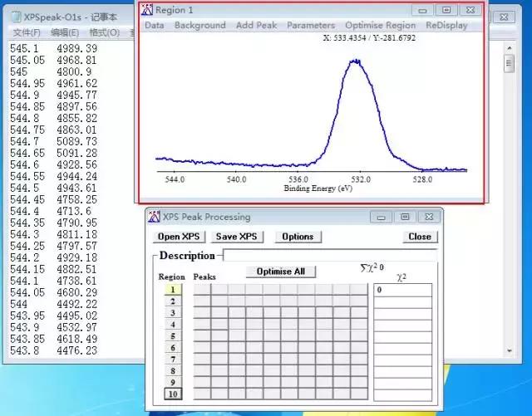This screenshot has height=416, width=532.
Task: Click the Open XPS button
Action: coord(179,237)
